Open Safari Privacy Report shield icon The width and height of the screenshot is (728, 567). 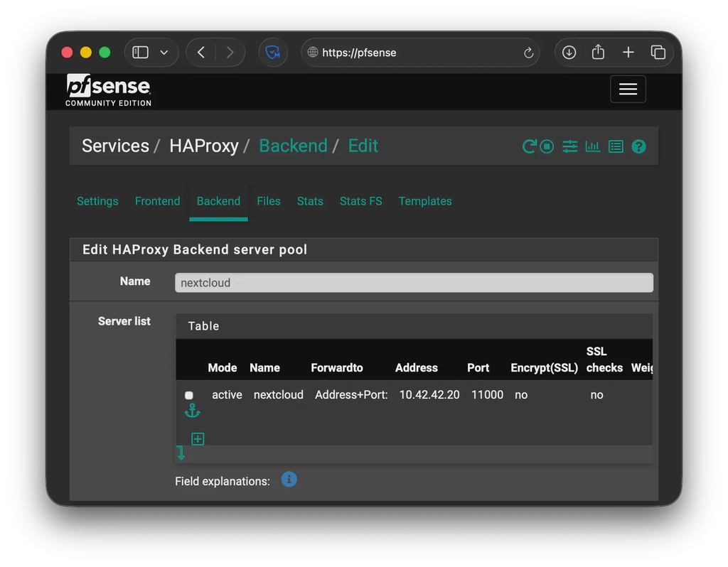273,52
